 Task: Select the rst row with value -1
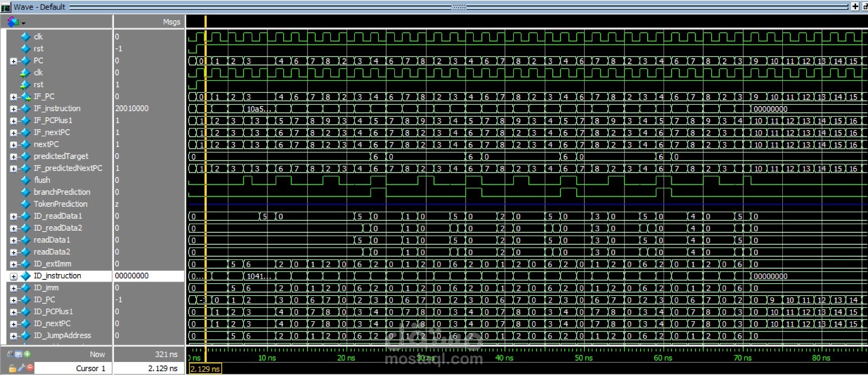[x=38, y=49]
